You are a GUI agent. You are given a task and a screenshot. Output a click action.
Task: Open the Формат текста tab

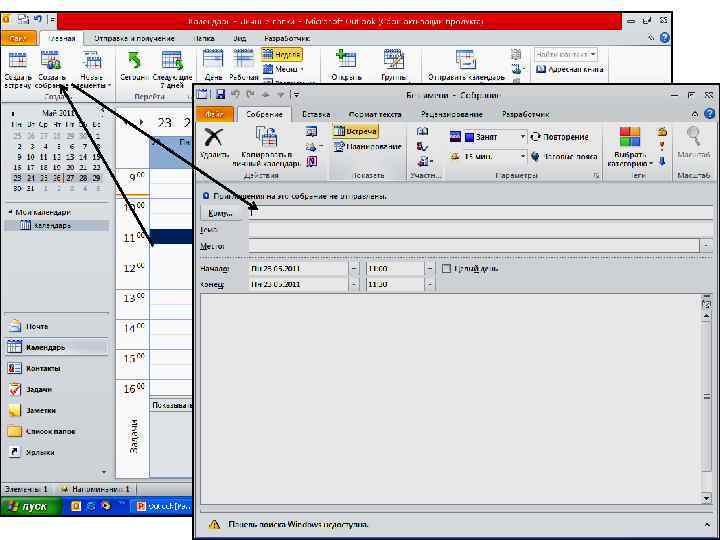pyautogui.click(x=375, y=114)
